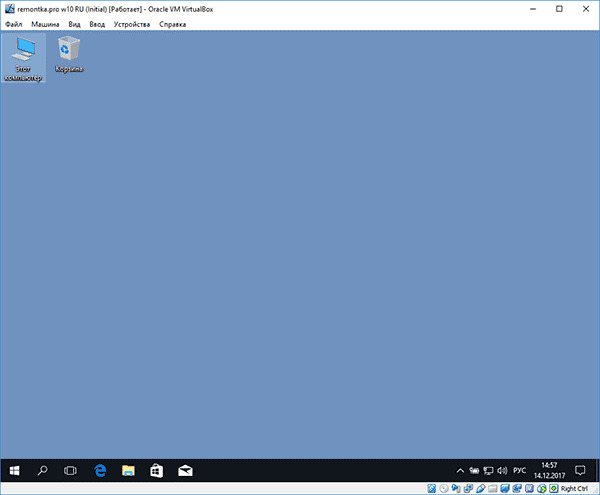Click the network tray icon

[x=487, y=469]
